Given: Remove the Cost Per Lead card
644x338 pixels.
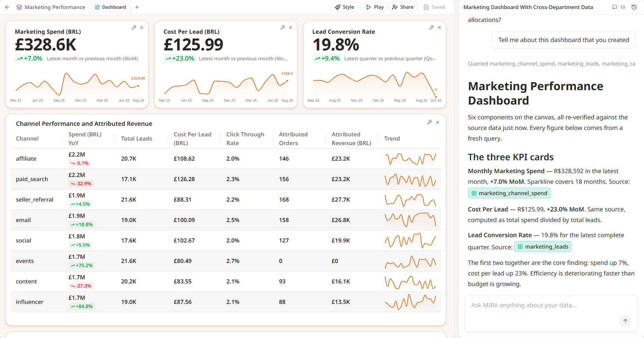Looking at the screenshot, I should [x=290, y=27].
